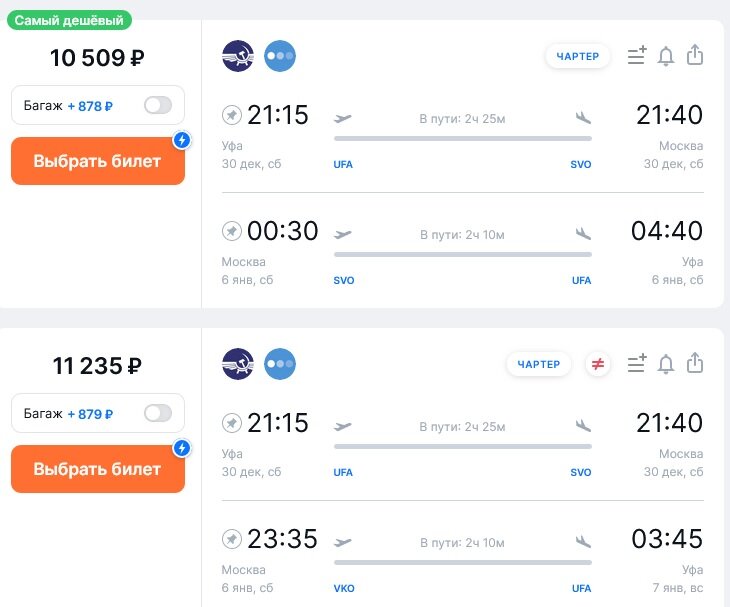Open the VKO airport code link
Image resolution: width=730 pixels, height=607 pixels.
[x=344, y=588]
